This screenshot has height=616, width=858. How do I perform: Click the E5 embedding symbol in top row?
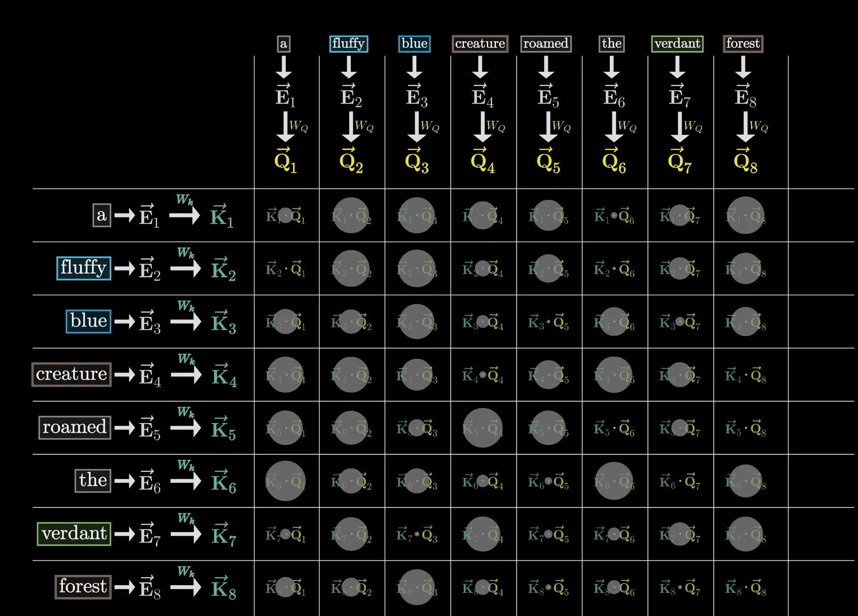click(x=548, y=96)
